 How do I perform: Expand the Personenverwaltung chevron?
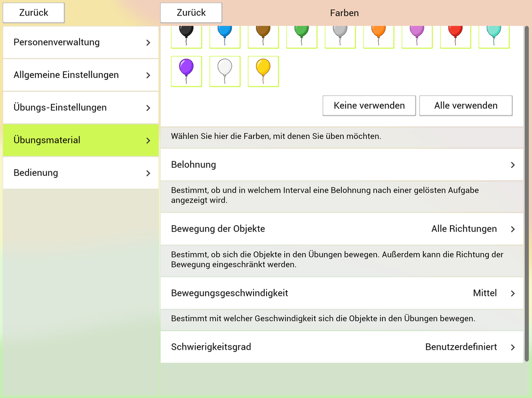[x=148, y=43]
